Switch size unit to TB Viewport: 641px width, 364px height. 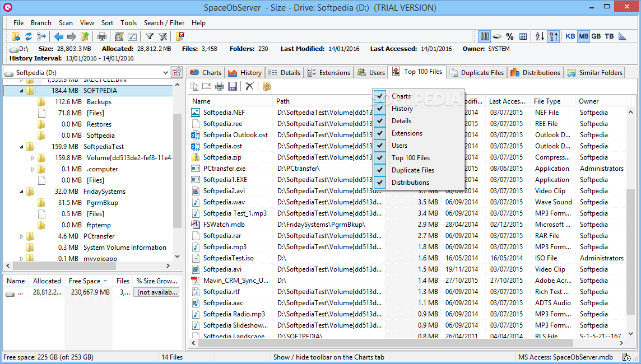(x=609, y=36)
